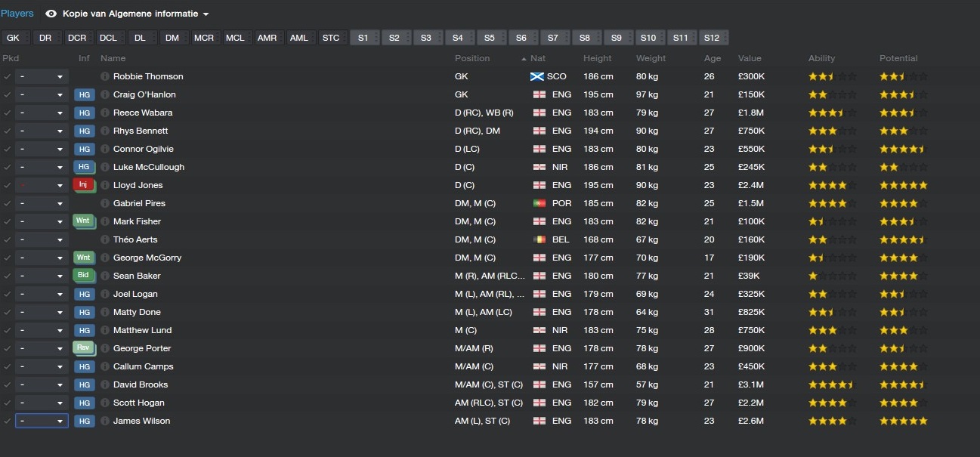Viewport: 980px width, 457px height.
Task: Click the eye icon next to the view name
Action: [51, 14]
